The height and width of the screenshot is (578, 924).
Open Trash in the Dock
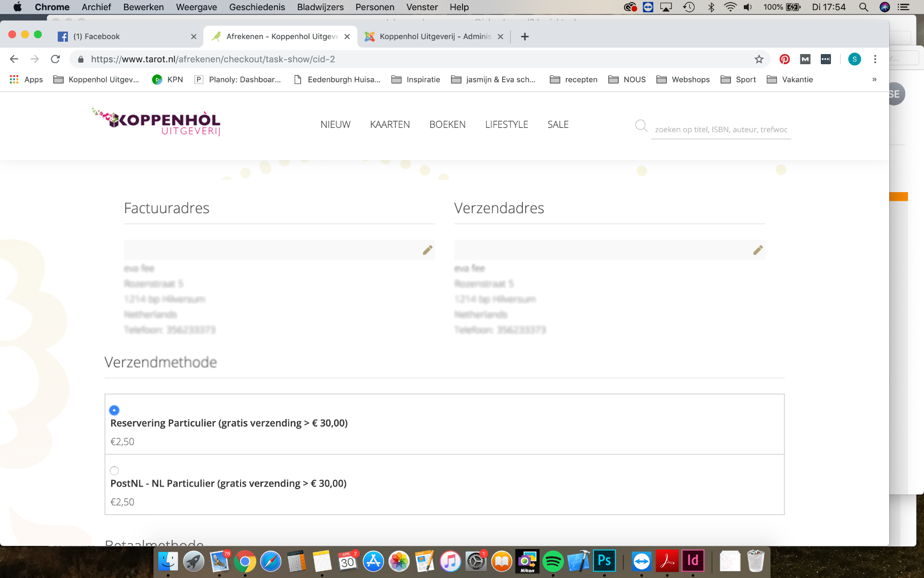[756, 561]
